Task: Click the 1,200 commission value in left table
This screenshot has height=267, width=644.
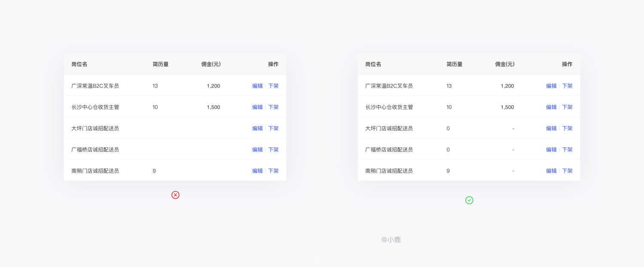Action: tap(213, 86)
